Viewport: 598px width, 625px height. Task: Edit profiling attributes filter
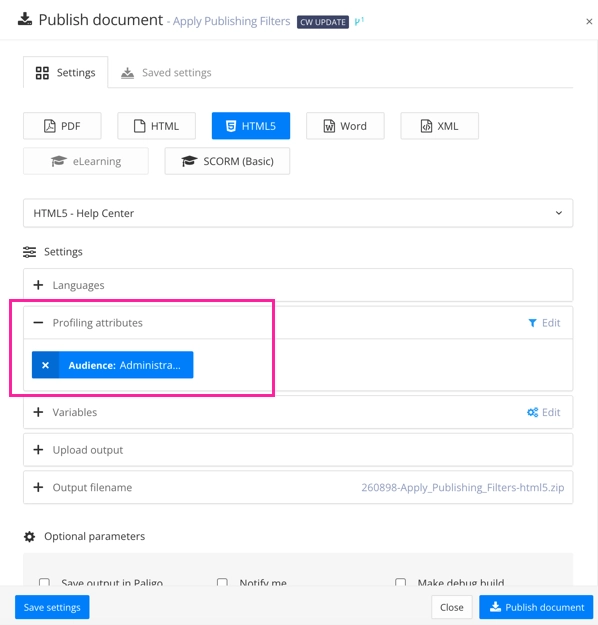point(544,323)
